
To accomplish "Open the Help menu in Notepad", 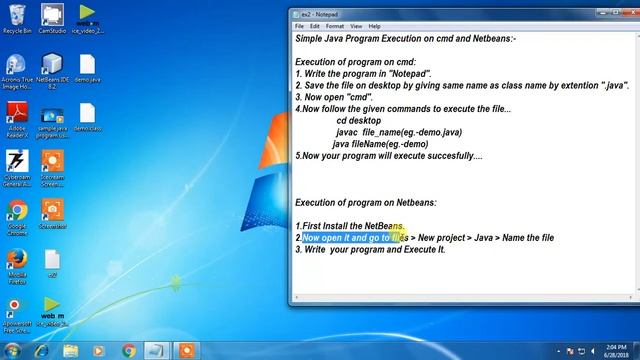I will tap(374, 26).
